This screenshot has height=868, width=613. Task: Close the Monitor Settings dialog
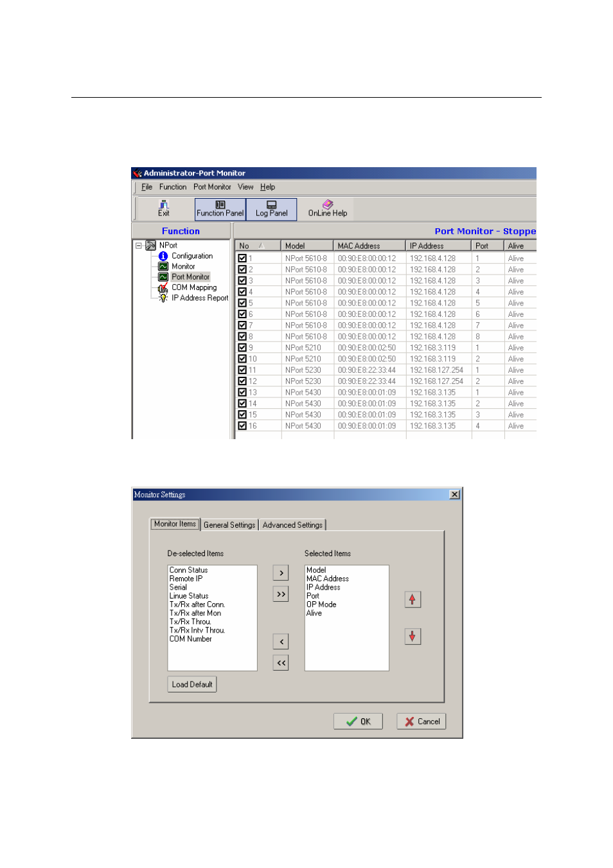coord(455,494)
